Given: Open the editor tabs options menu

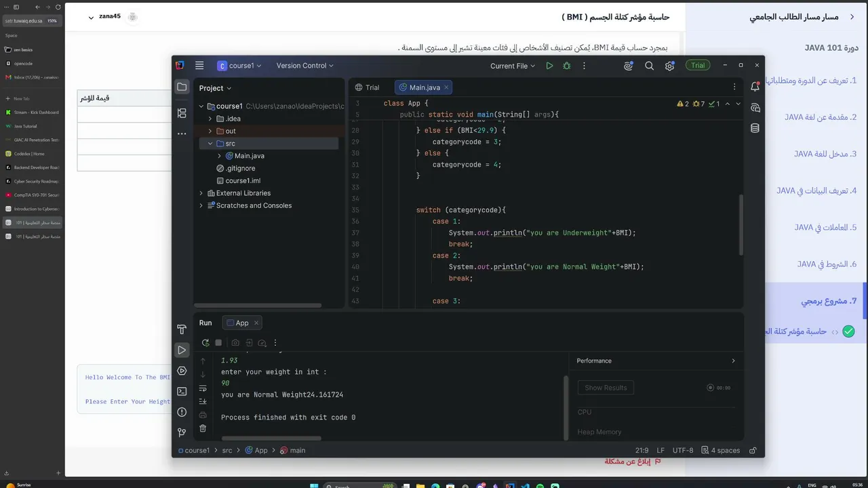Looking at the screenshot, I should click(734, 87).
